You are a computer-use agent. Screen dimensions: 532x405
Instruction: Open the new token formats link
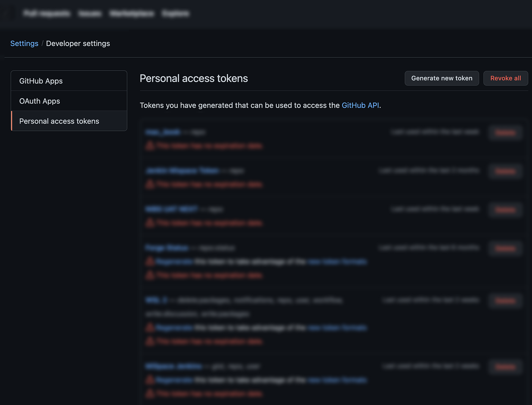point(337,261)
